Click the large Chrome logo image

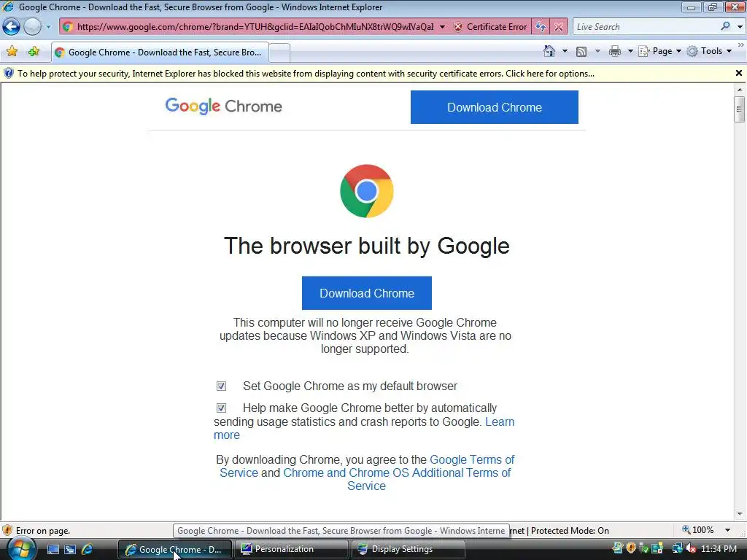click(366, 191)
